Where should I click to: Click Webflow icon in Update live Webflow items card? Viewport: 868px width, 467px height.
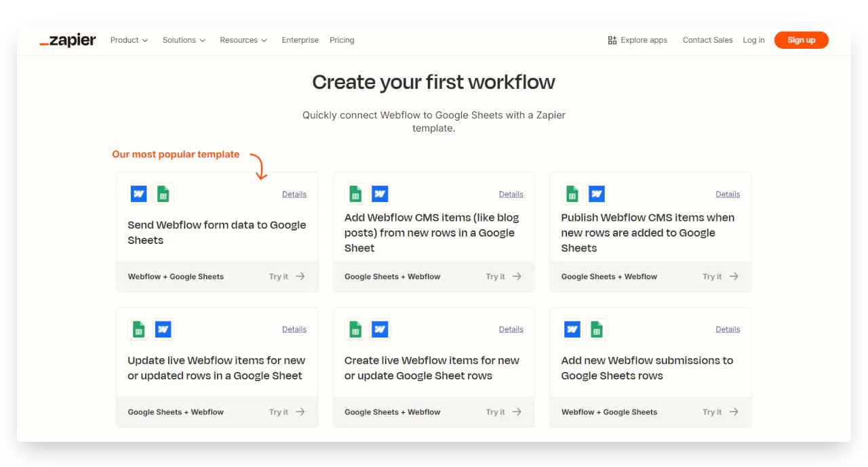pos(163,329)
